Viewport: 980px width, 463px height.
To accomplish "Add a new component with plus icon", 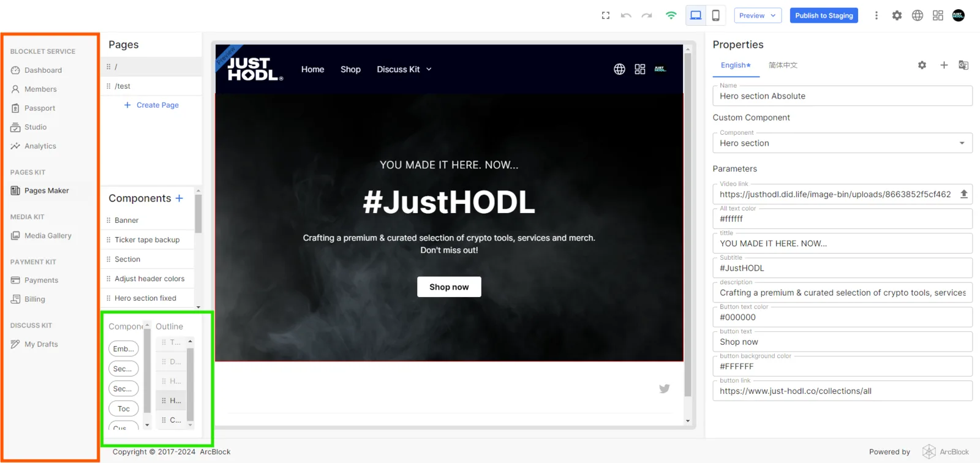I will point(179,198).
